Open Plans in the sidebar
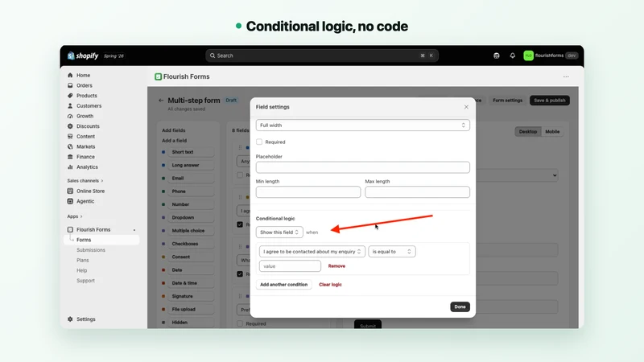644x362 pixels. (x=83, y=260)
